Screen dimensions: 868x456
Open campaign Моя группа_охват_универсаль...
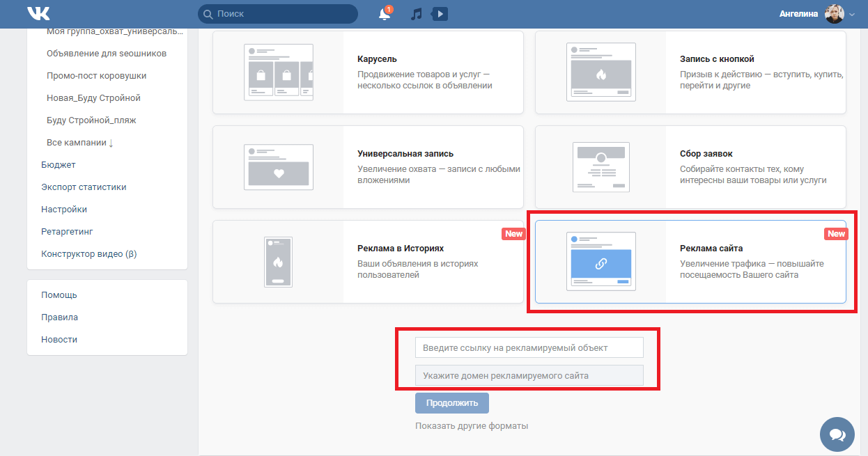coord(115,31)
